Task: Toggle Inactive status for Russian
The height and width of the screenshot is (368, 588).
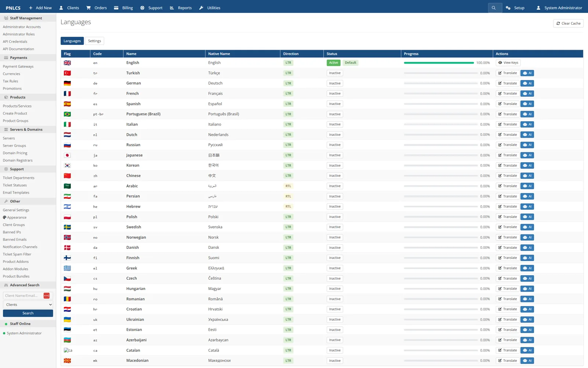Action: point(335,145)
